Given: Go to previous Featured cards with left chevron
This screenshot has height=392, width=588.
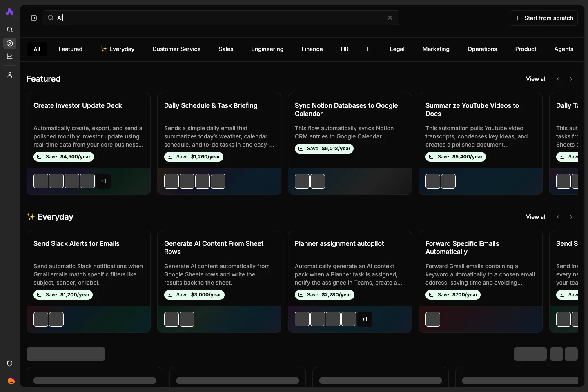Looking at the screenshot, I should click(x=558, y=79).
